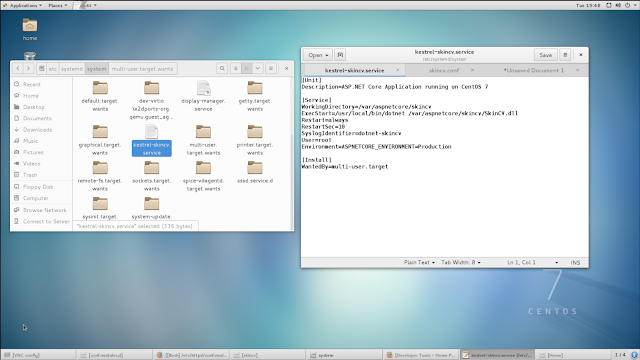Image resolution: width=640 pixels, height=360 pixels.
Task: Select the printer.target.wants folder
Action: pos(255,140)
